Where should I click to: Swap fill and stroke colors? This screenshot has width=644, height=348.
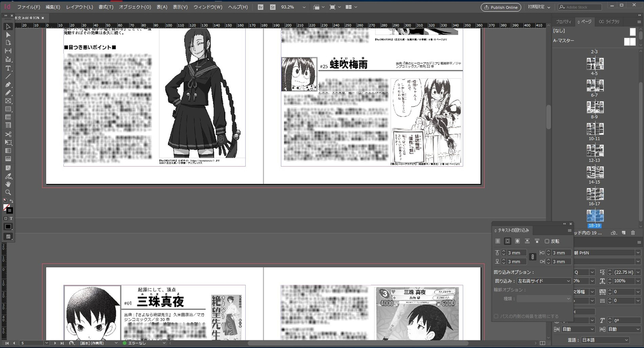11,201
